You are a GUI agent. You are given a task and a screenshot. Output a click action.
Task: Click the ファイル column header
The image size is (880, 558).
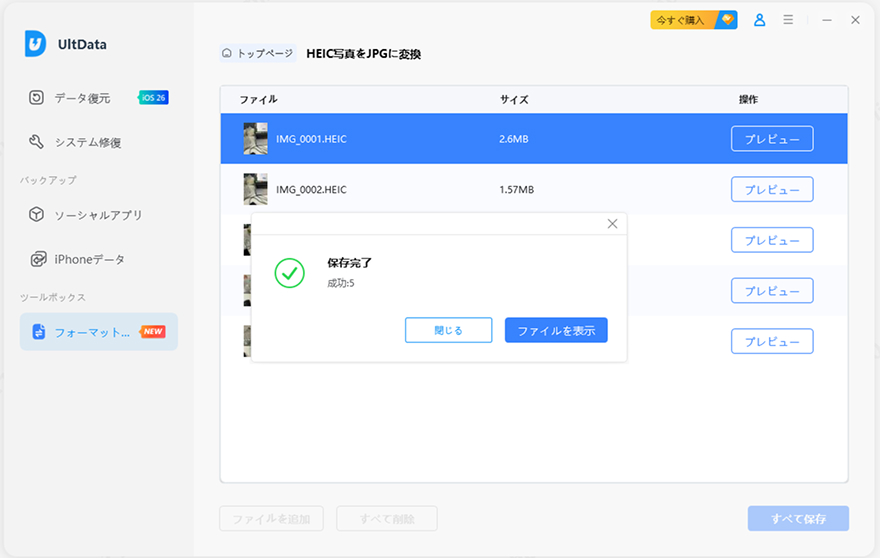[x=258, y=99]
